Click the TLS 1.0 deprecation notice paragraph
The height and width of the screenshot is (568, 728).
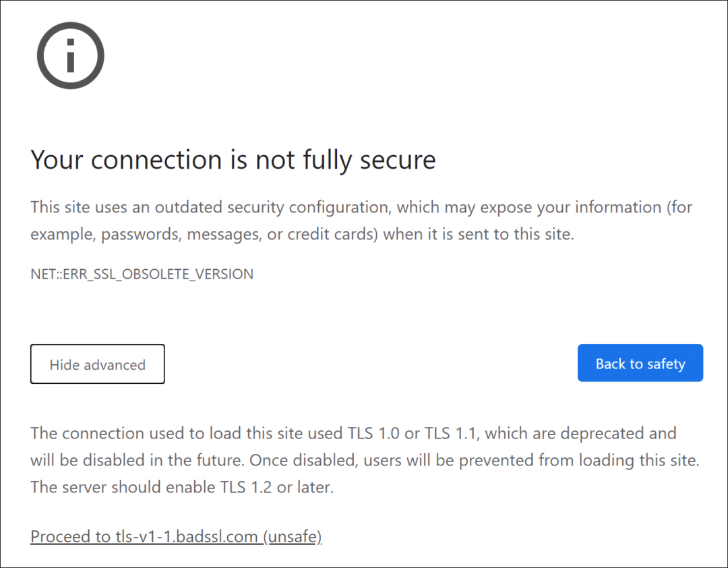tap(364, 460)
